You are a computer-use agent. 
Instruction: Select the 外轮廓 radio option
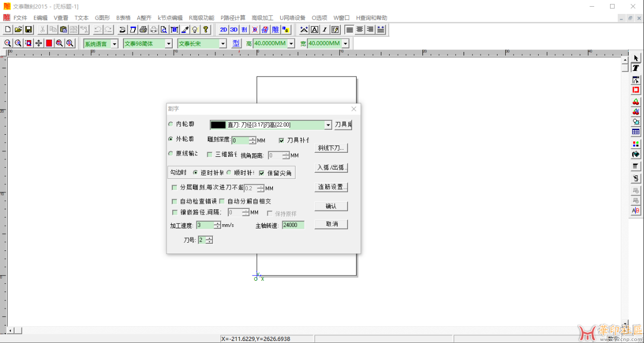[x=170, y=139]
